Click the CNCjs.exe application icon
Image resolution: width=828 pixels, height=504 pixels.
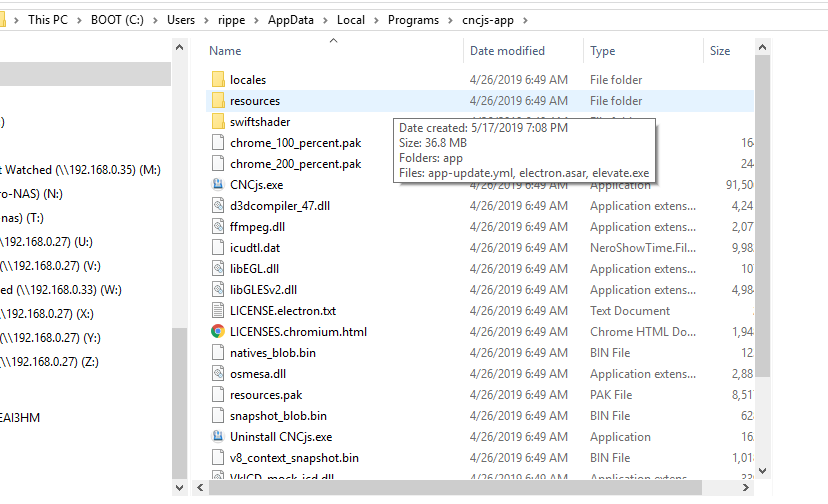(218, 184)
